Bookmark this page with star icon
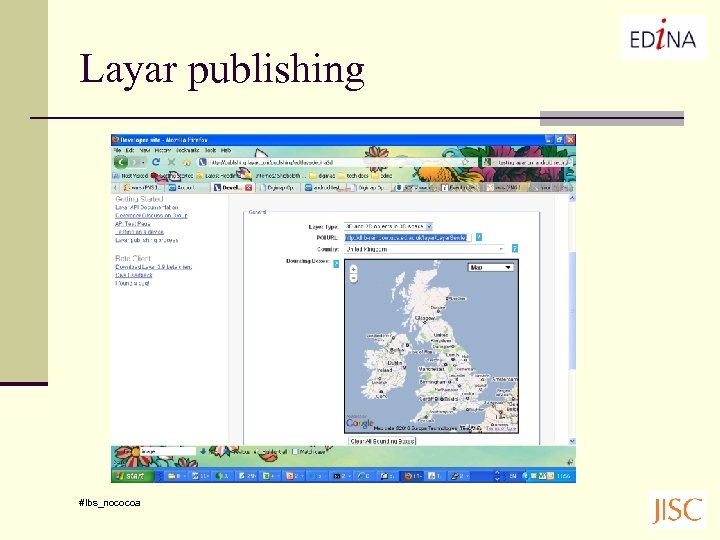Viewport: 720px width, 540px height. coord(465,162)
